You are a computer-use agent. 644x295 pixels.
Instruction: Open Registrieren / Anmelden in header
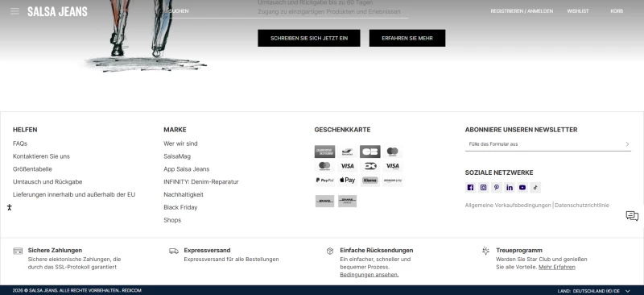[522, 11]
